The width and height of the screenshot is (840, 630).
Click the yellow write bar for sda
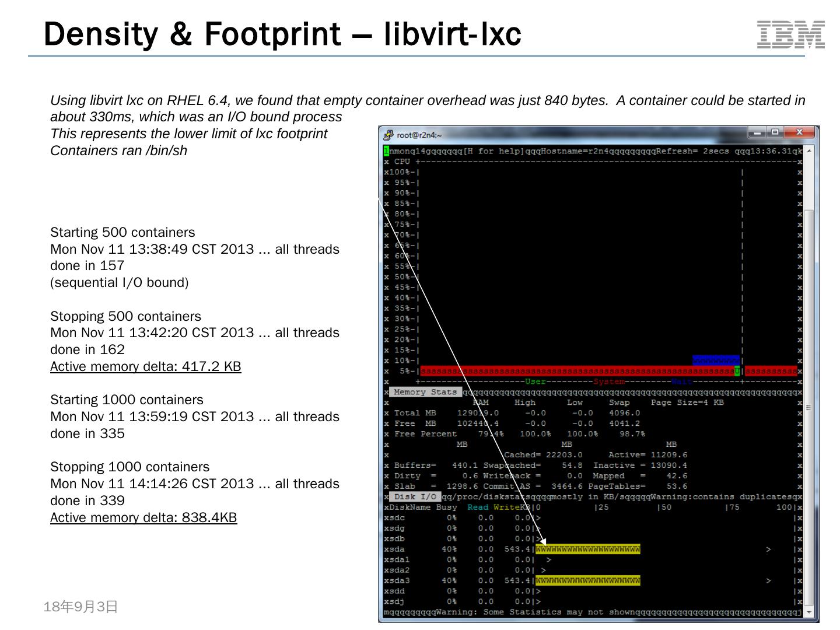point(587,549)
